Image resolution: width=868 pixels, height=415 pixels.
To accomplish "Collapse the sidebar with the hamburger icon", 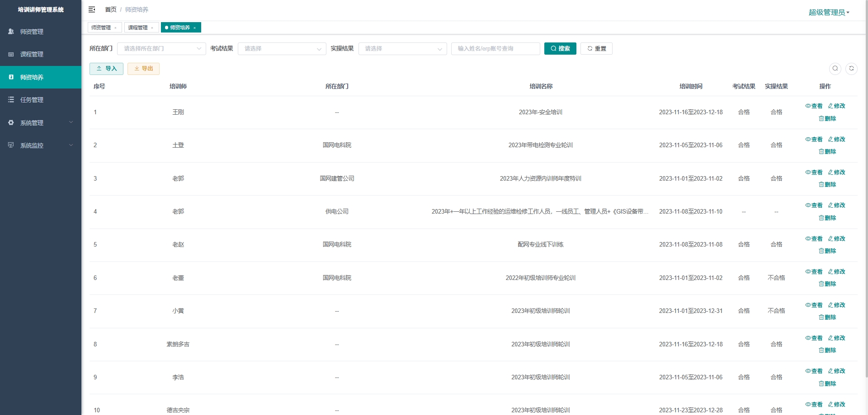I will pyautogui.click(x=92, y=9).
